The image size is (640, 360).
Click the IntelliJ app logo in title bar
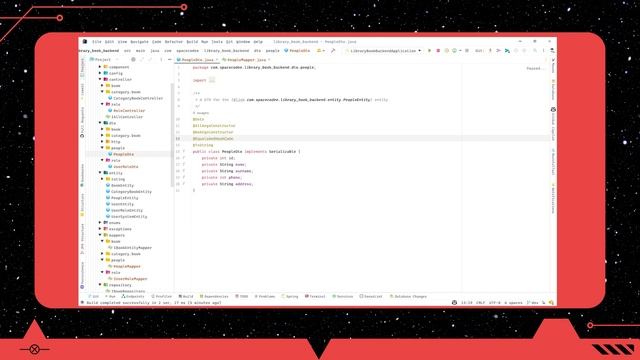(x=84, y=42)
